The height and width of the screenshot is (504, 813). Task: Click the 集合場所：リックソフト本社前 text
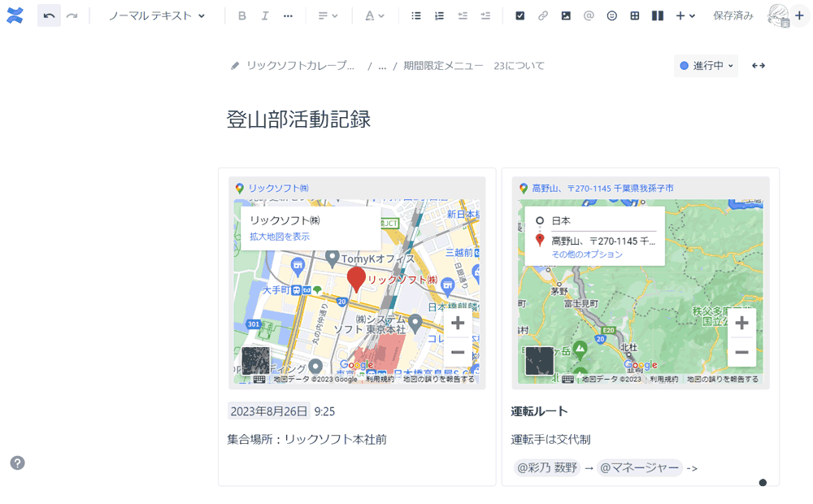point(307,440)
